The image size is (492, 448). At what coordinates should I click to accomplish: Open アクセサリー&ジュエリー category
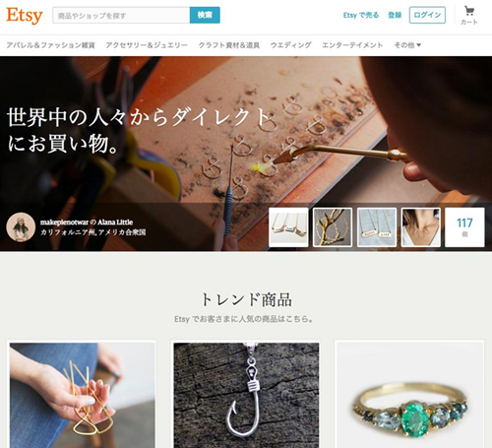(147, 45)
